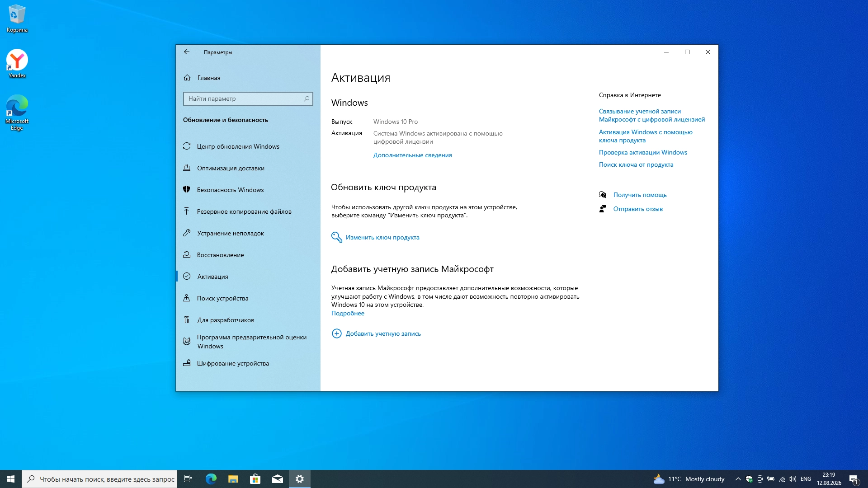
Task: Click the magnifier icon in settings search
Action: [x=307, y=99]
